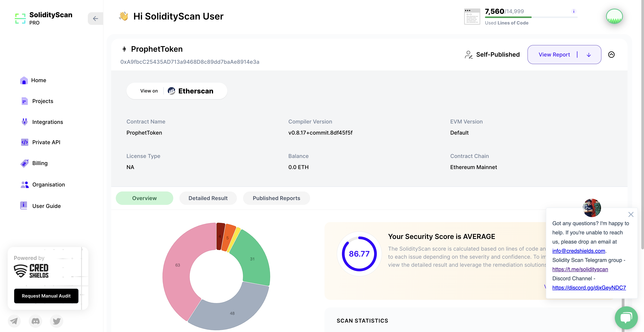
Task: Select the Overview tab
Action: point(144,198)
